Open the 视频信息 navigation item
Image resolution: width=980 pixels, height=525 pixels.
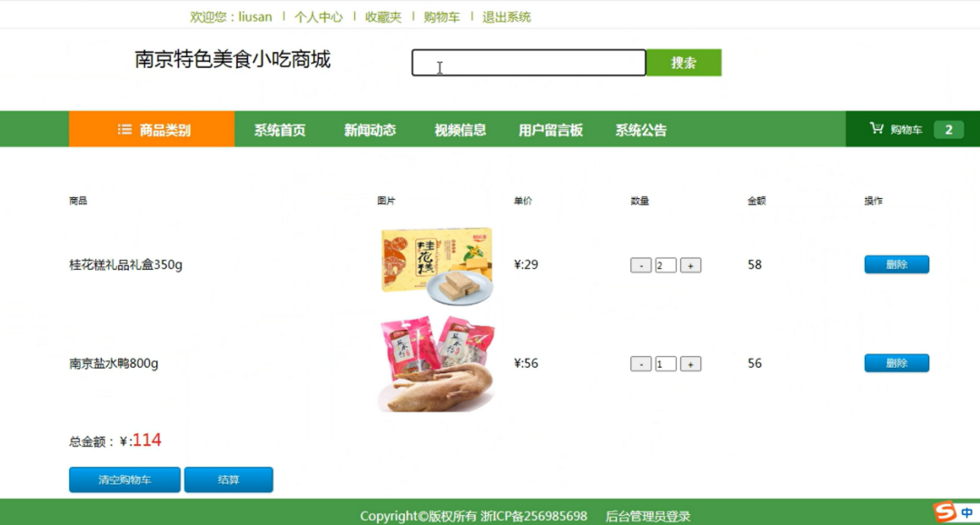tap(460, 130)
